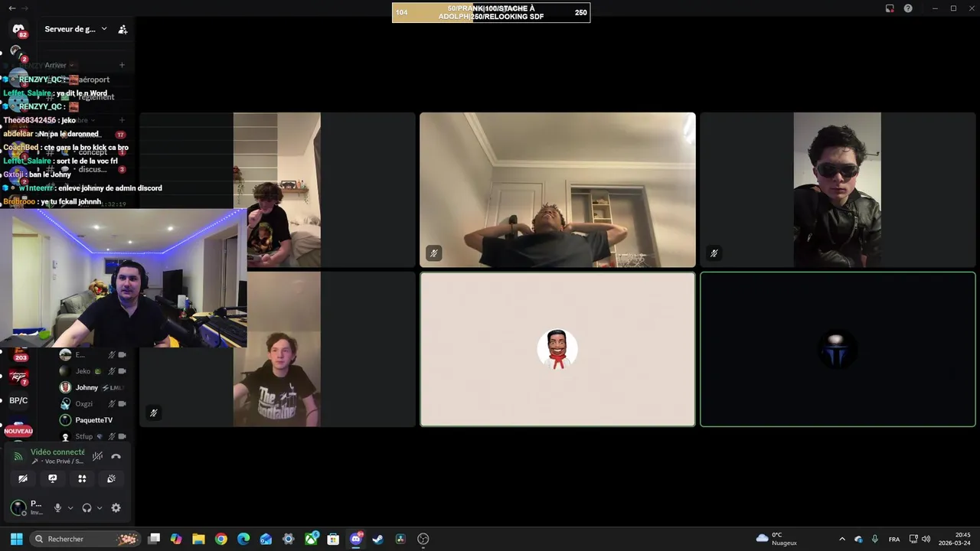
Task: Open the FRA language switcher
Action: point(894,539)
